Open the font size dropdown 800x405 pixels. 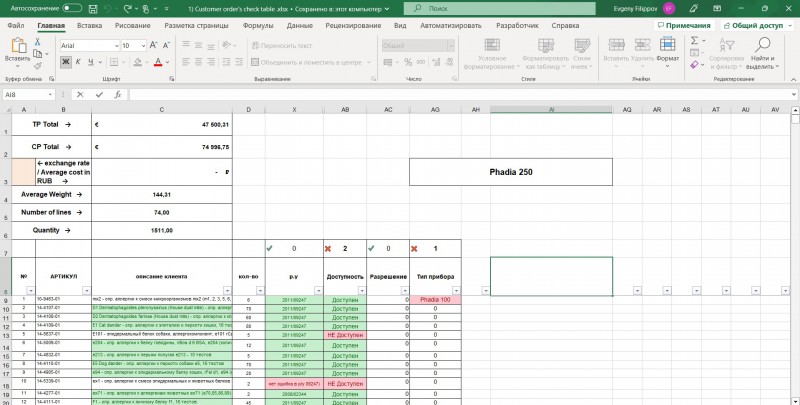coord(143,45)
